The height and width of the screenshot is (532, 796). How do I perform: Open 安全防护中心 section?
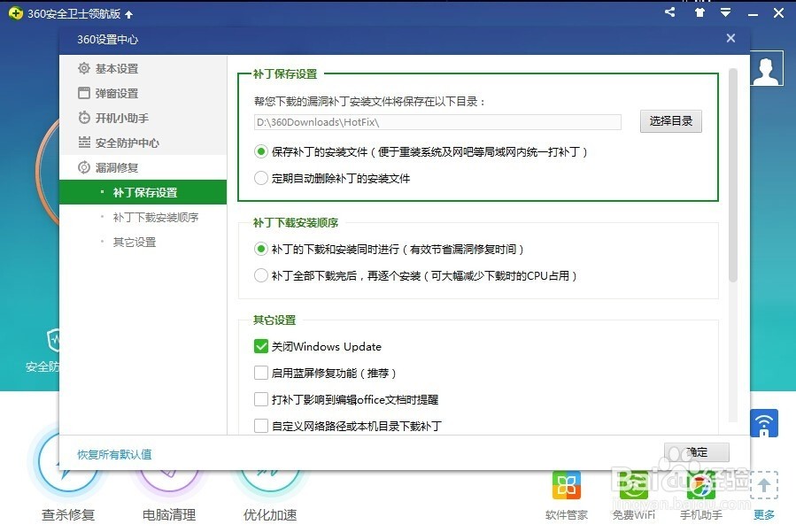coord(128,143)
